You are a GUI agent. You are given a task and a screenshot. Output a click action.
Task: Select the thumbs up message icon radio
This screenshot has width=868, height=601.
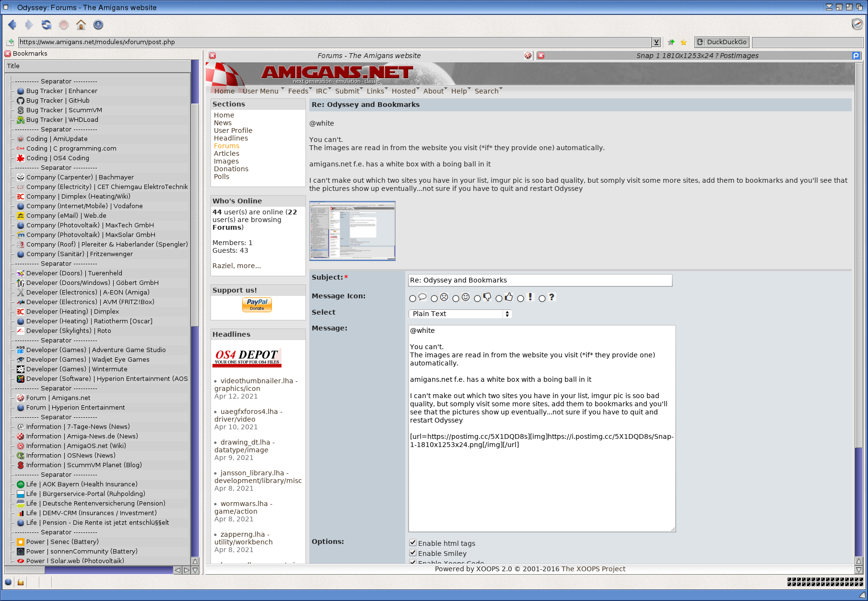pyautogui.click(x=499, y=298)
